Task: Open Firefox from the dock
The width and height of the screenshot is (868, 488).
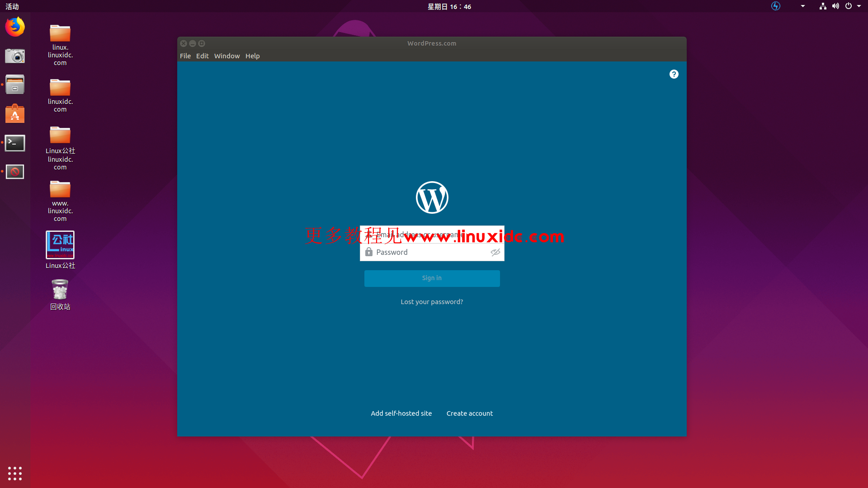Action: coord(15,27)
